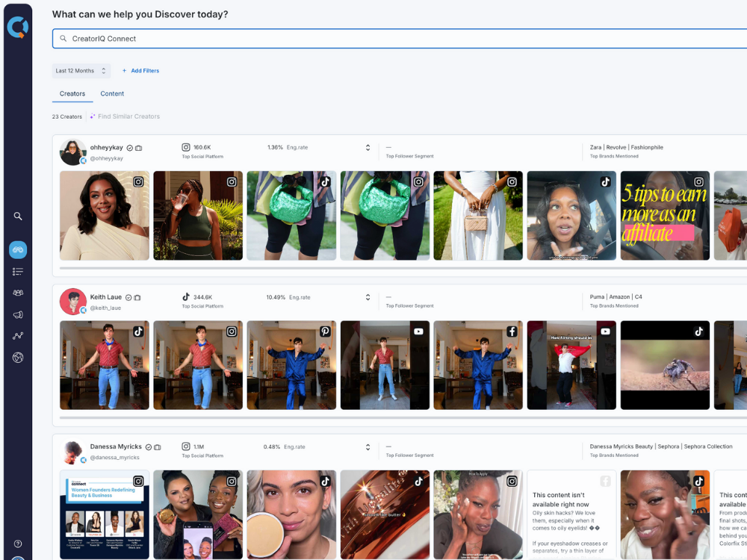Viewport: 747px width, 560px height.
Task: Click the sort chevrons on ohheyykay's Eng. rate row
Action: [x=368, y=147]
